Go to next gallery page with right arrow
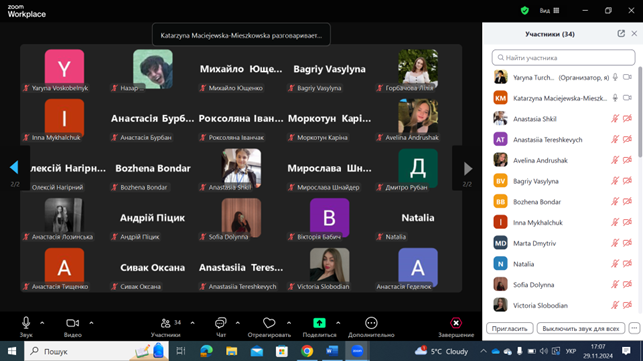The height and width of the screenshot is (361, 643). tap(467, 168)
